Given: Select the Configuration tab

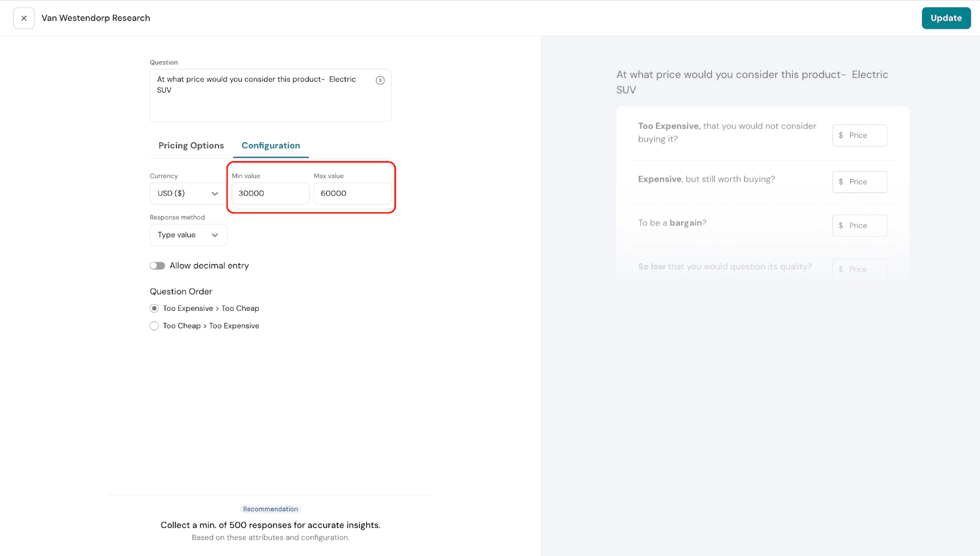Looking at the screenshot, I should (x=271, y=146).
